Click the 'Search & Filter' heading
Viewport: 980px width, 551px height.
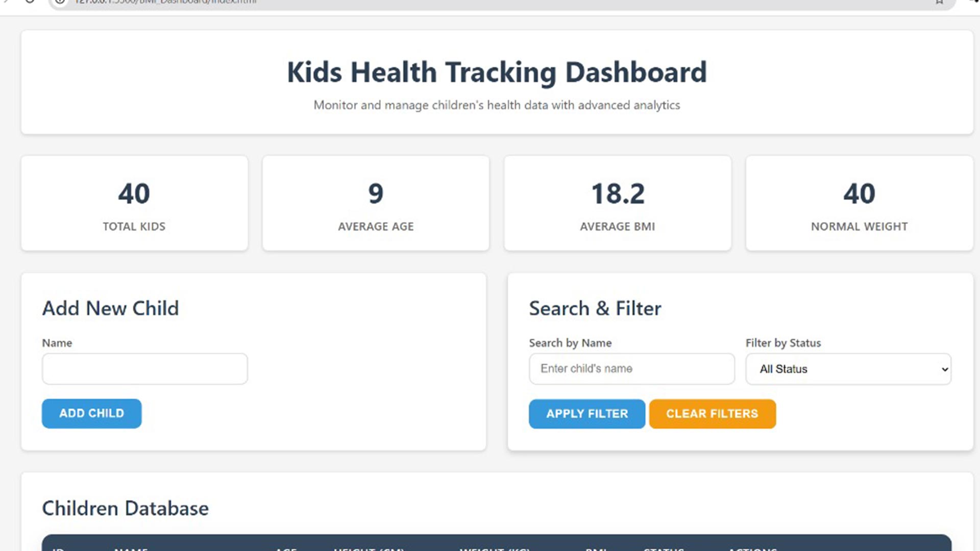click(595, 308)
